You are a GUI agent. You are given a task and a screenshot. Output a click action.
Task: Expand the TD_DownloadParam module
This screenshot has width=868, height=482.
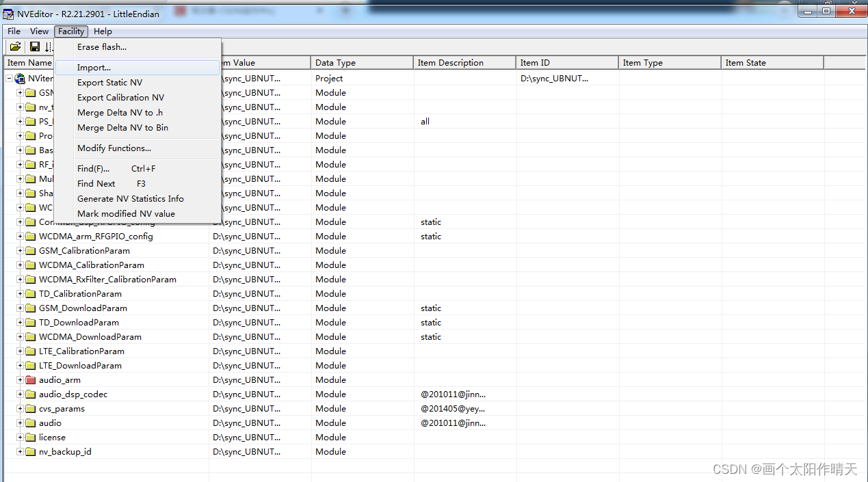(20, 323)
